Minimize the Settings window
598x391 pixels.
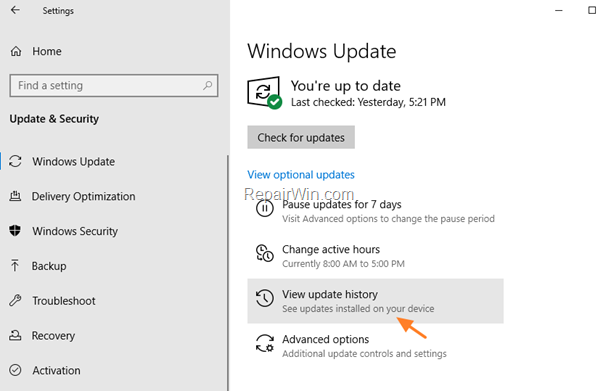559,10
